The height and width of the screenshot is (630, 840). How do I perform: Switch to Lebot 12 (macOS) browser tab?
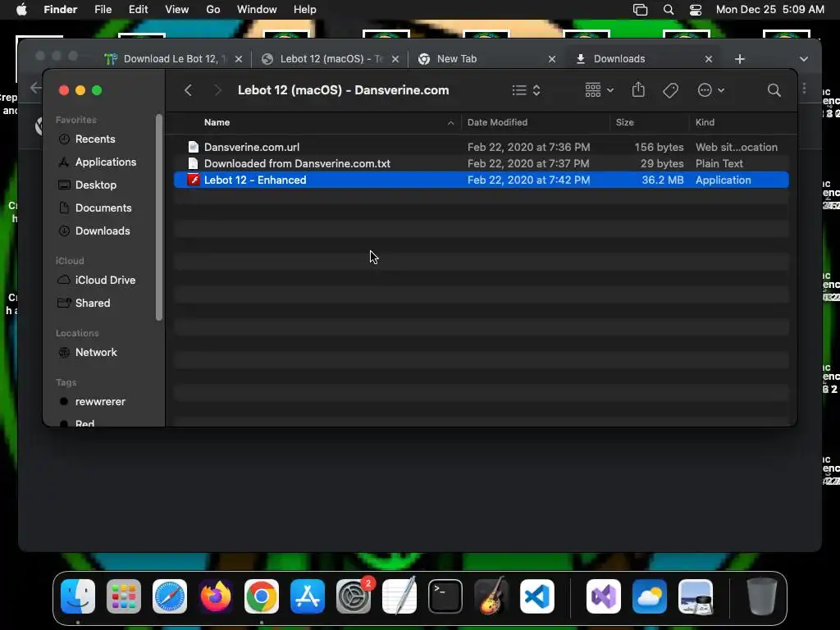(x=330, y=59)
